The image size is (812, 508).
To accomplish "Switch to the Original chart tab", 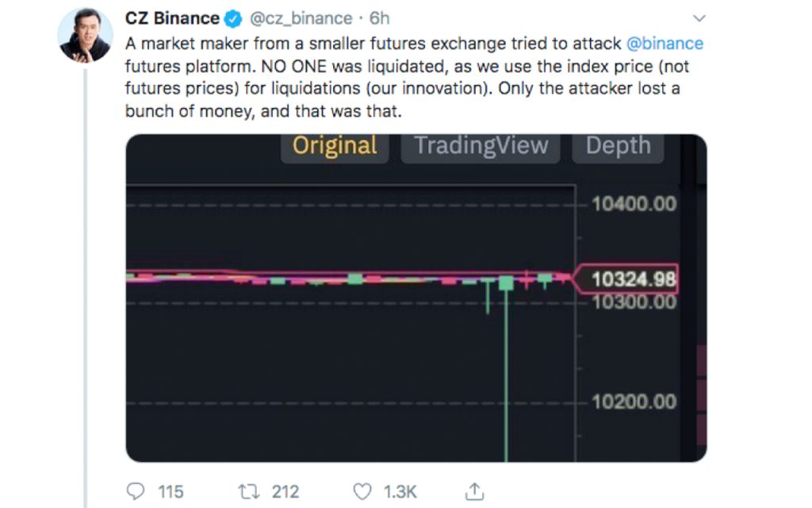I will pos(335,146).
